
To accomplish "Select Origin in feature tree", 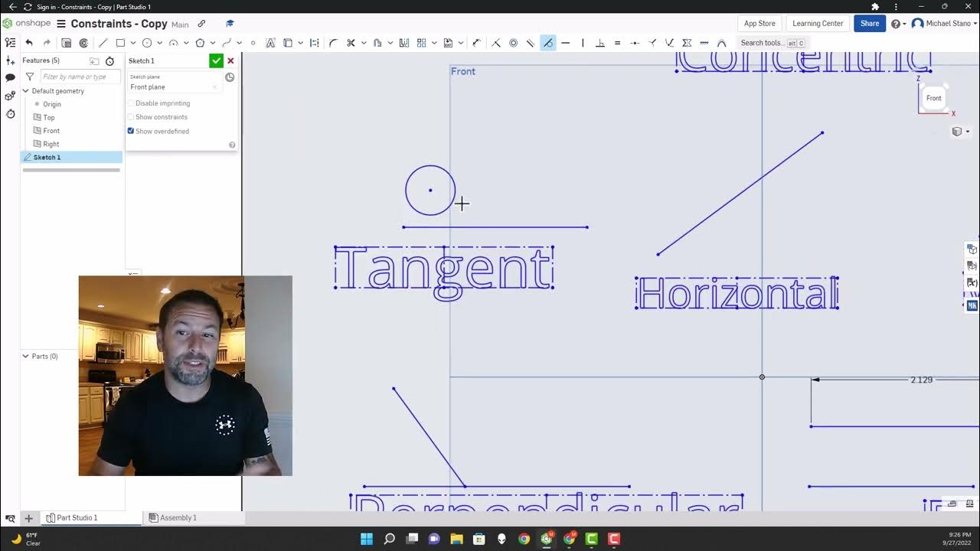I will (51, 104).
